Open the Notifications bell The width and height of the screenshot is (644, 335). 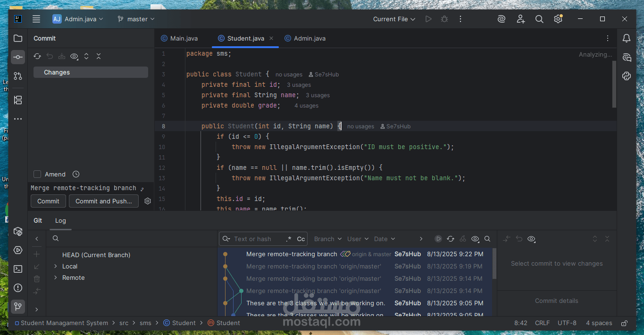[627, 38]
